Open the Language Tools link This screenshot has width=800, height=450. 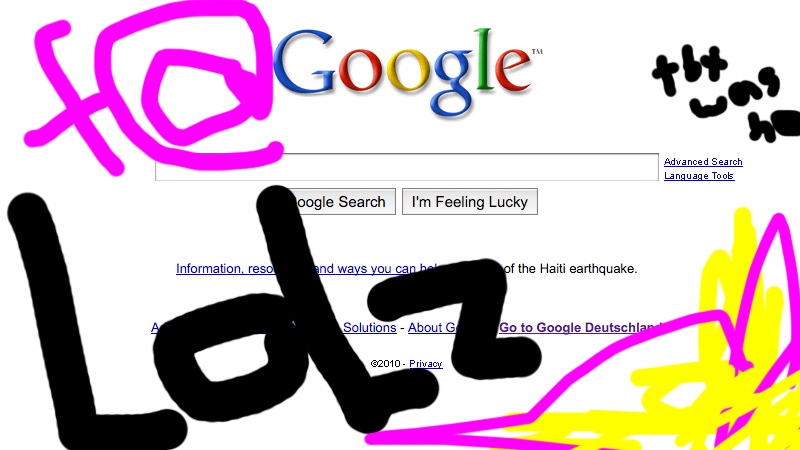(x=699, y=176)
